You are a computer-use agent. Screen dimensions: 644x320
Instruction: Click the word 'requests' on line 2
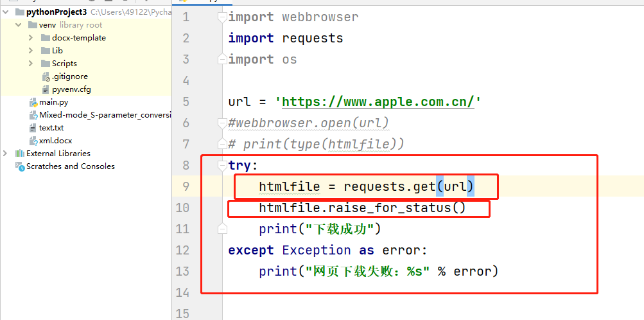tap(313, 38)
